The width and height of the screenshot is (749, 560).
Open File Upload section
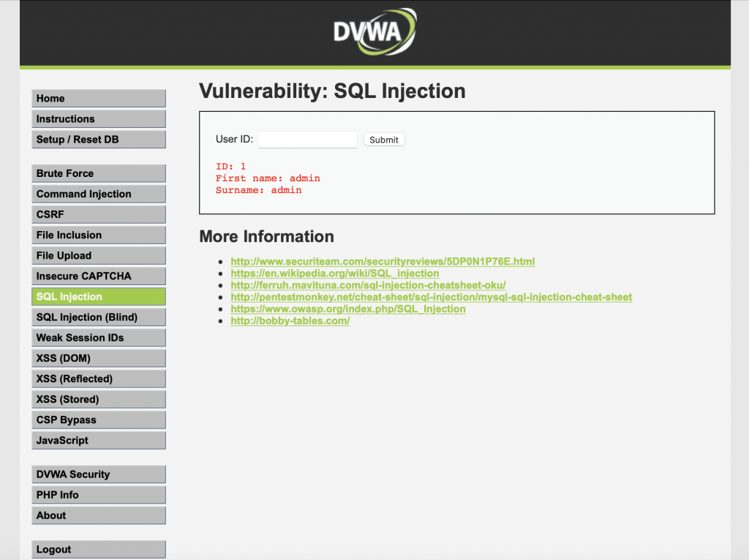[x=99, y=255]
